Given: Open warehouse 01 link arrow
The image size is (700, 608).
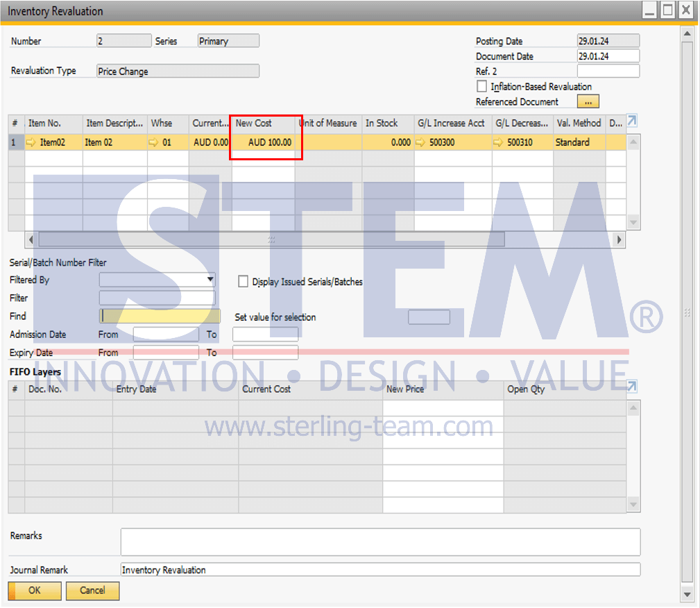Looking at the screenshot, I should pos(153,142).
